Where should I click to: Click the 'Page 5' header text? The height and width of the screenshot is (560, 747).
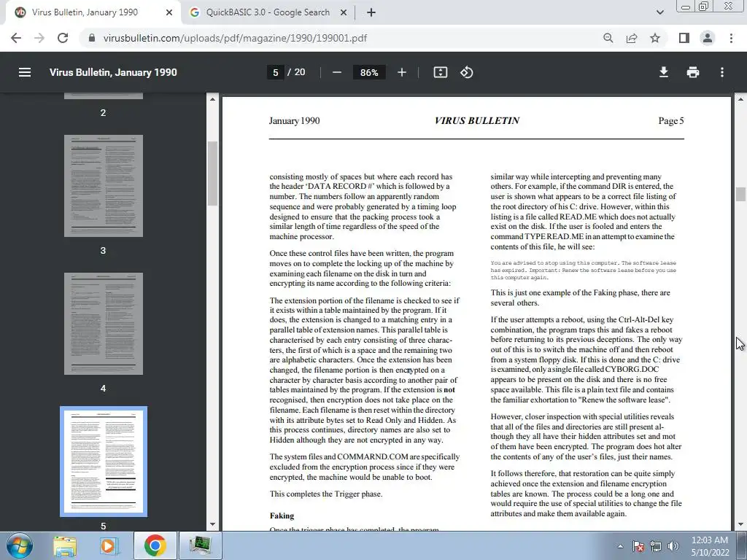click(671, 121)
